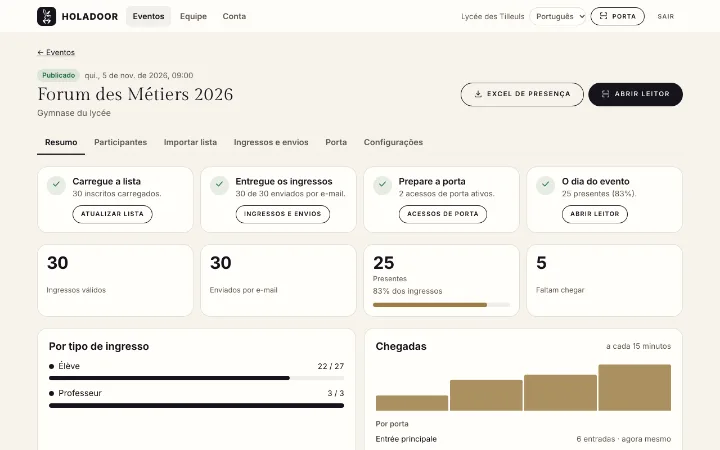Download the Excel de Presença

522,94
